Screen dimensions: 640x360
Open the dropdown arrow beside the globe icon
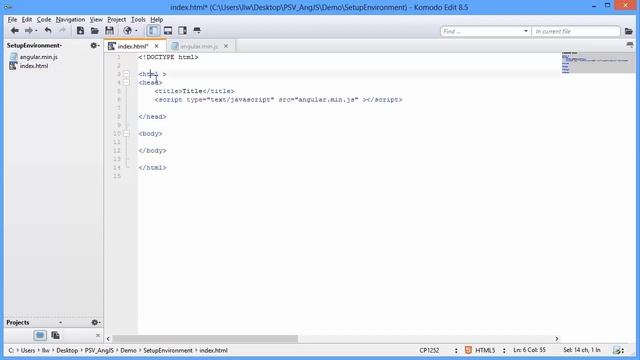pyautogui.click(x=136, y=31)
